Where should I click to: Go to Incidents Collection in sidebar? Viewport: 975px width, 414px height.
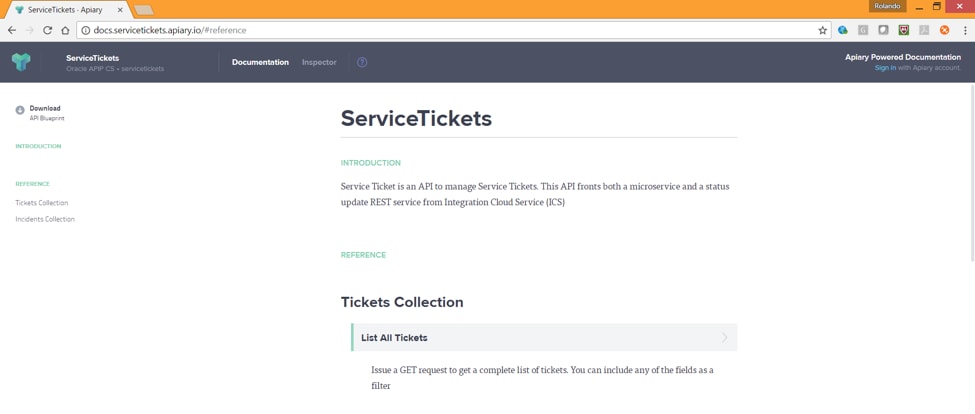(x=45, y=219)
